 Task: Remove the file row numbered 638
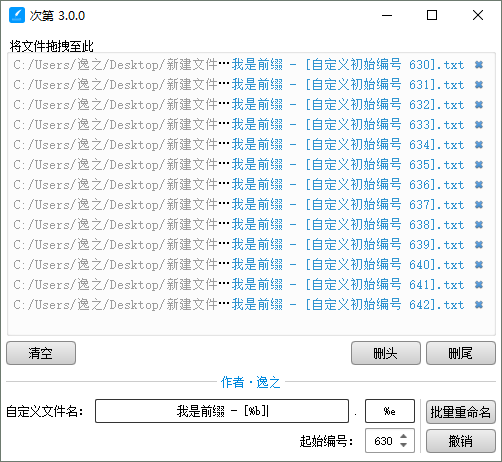click(x=479, y=225)
